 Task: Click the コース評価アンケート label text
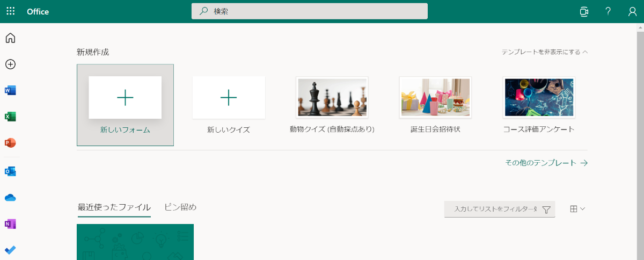(x=539, y=129)
